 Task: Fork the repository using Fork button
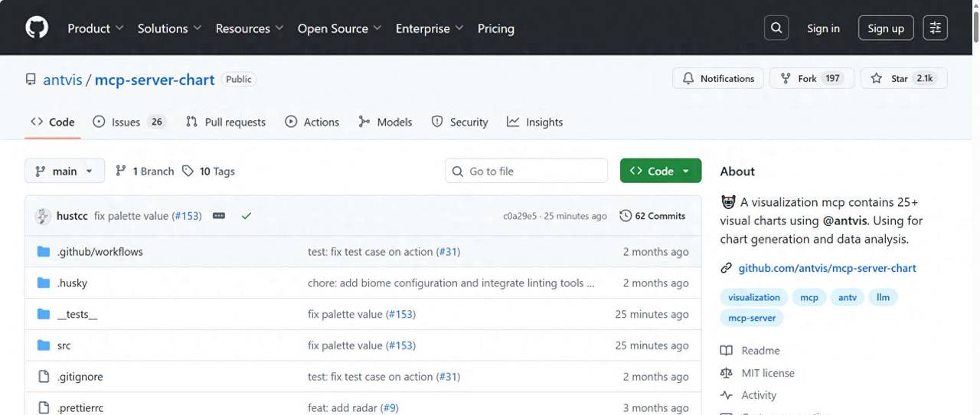point(811,79)
